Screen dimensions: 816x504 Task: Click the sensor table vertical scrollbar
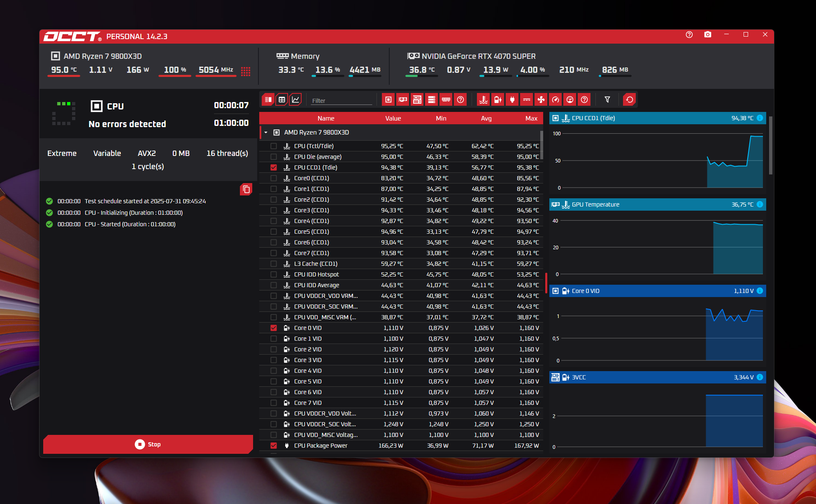[542, 145]
